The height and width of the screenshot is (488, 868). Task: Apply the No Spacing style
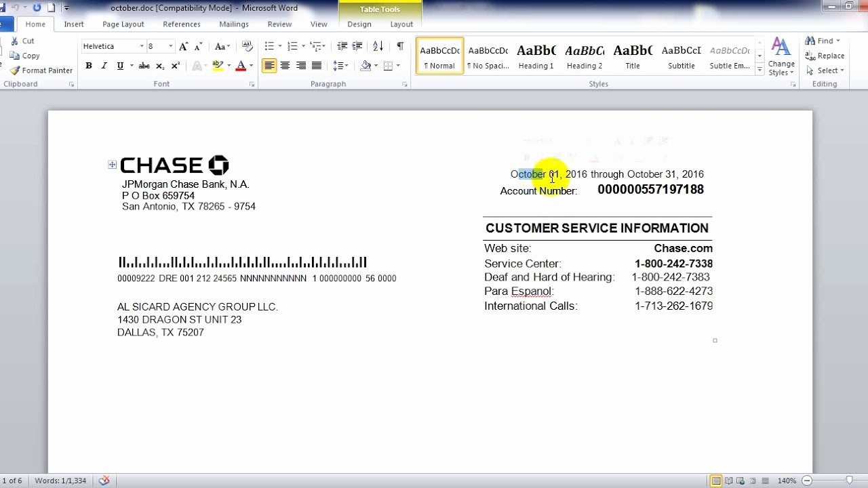[x=488, y=56]
